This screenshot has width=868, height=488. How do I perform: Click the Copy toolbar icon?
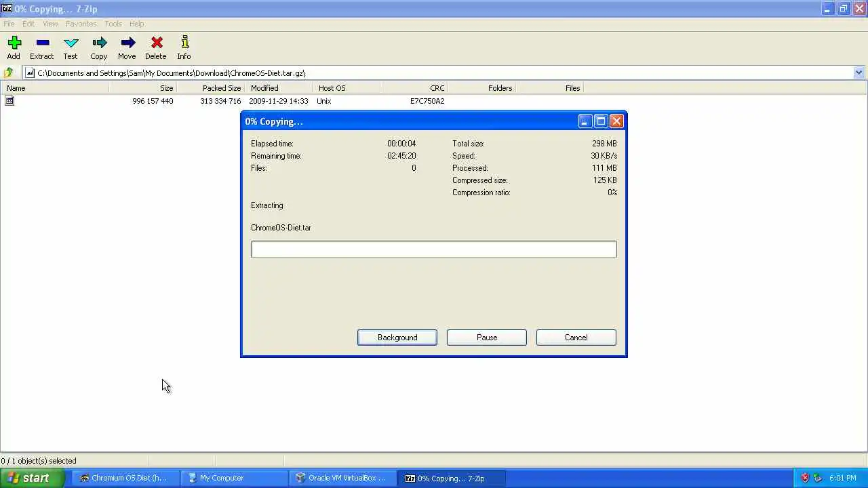coord(99,43)
